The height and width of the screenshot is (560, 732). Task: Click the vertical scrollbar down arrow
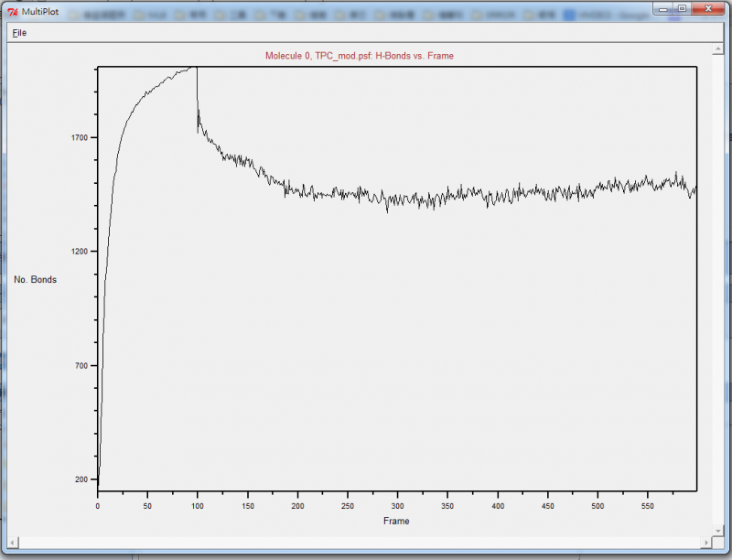click(x=718, y=530)
